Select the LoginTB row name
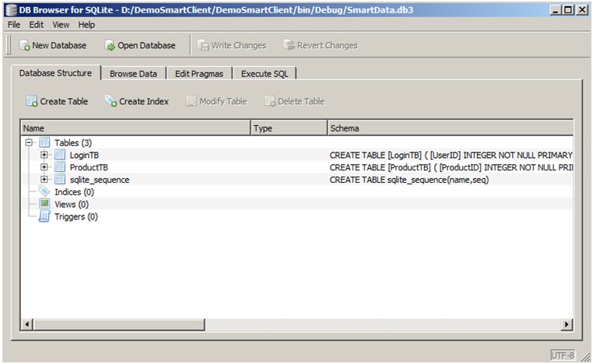Screen dimensions: 593x364 coord(84,155)
